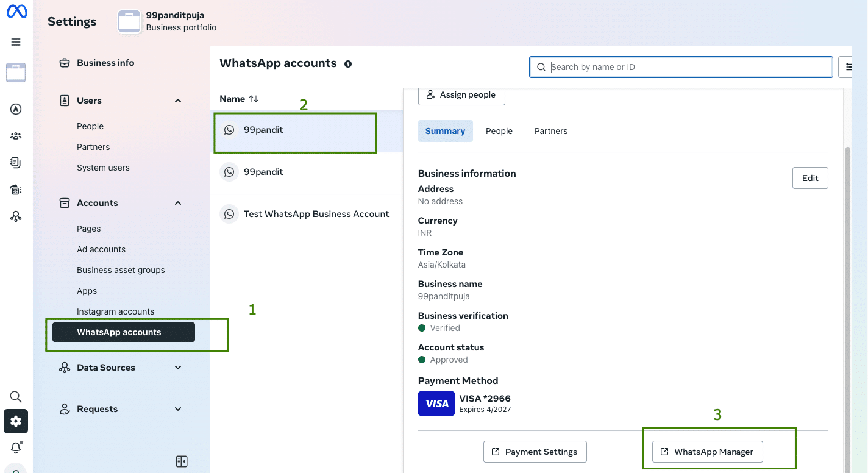Click the VISA card logo
The width and height of the screenshot is (868, 473).
[x=436, y=404]
